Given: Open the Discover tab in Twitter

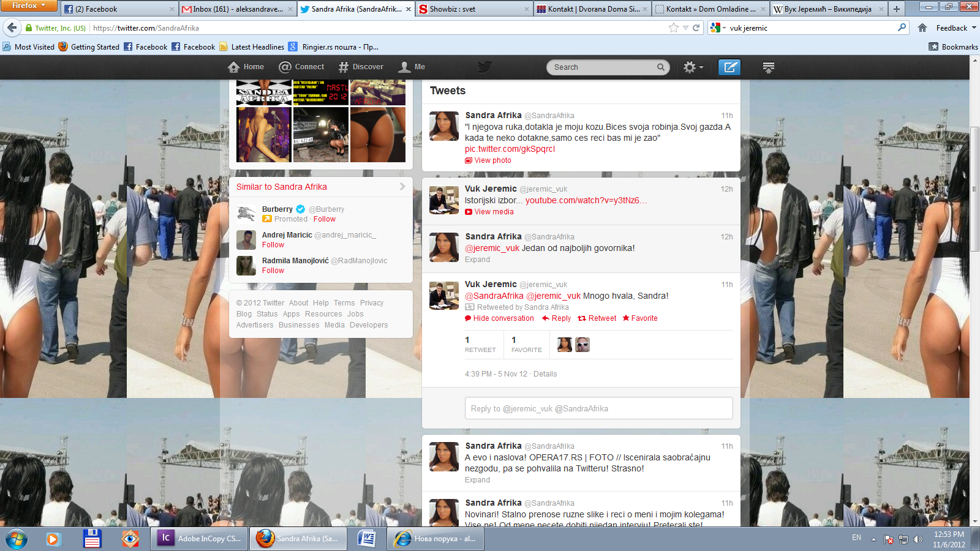Looking at the screenshot, I should click(x=361, y=67).
